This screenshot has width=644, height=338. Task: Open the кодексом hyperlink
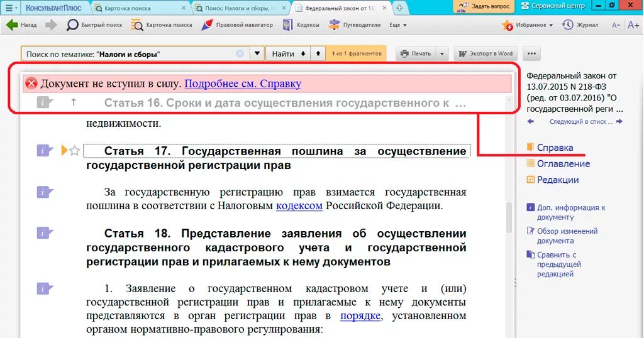tap(299, 205)
